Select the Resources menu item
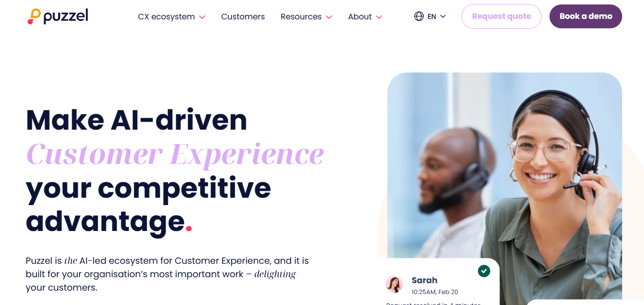 tap(301, 16)
